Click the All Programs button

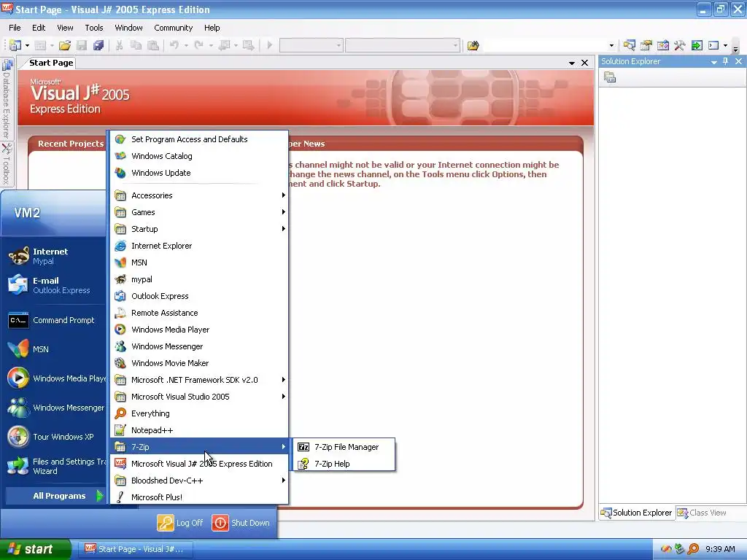(x=55, y=496)
